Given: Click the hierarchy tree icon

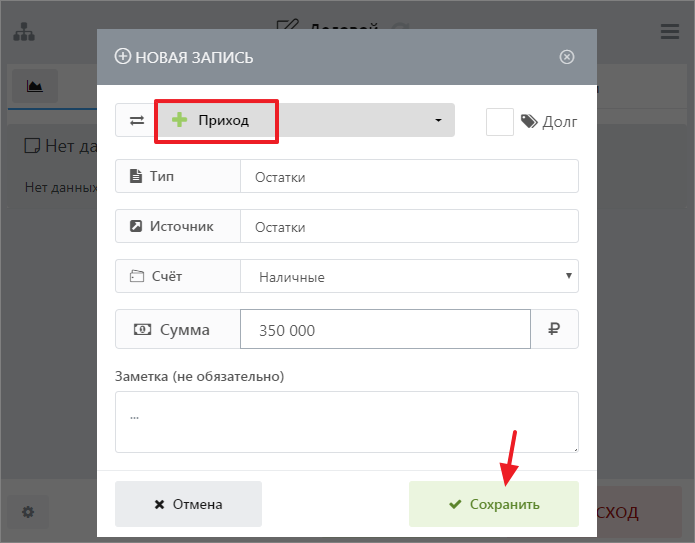Looking at the screenshot, I should click(24, 32).
